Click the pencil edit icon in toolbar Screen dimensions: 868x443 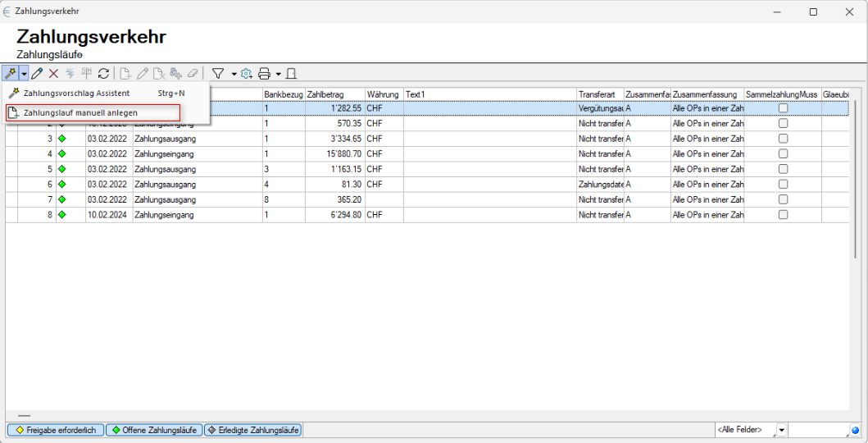click(37, 73)
